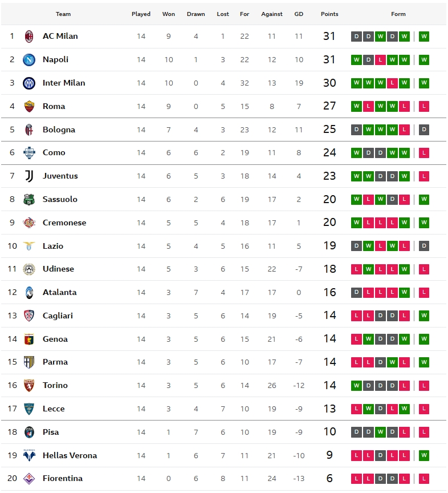Click the Napoli club crest
The image size is (448, 493).
tap(29, 60)
